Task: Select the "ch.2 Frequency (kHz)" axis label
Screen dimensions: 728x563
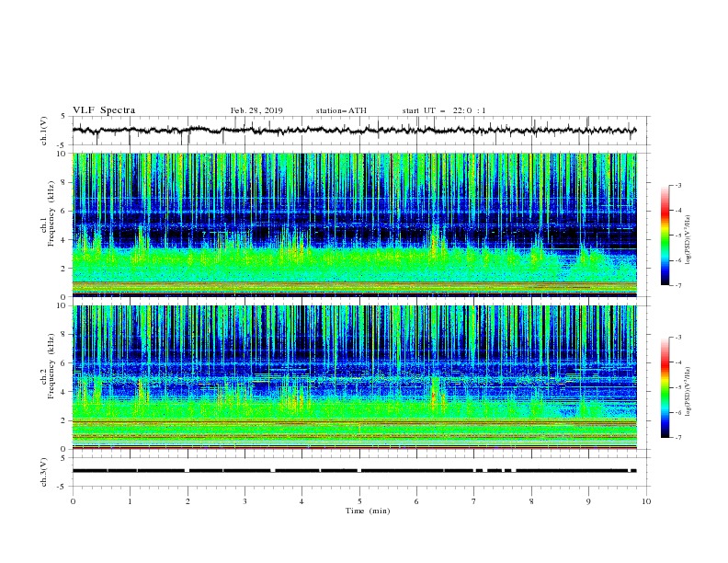Action: point(48,366)
